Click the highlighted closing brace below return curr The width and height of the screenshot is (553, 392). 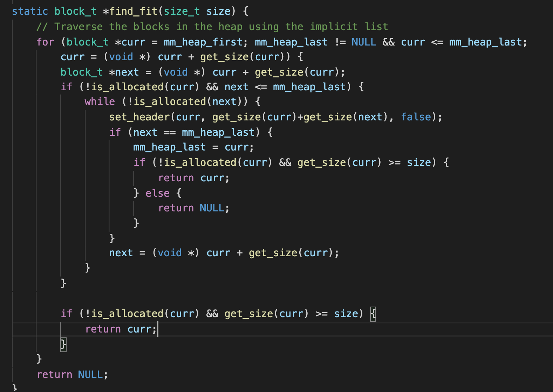63,344
